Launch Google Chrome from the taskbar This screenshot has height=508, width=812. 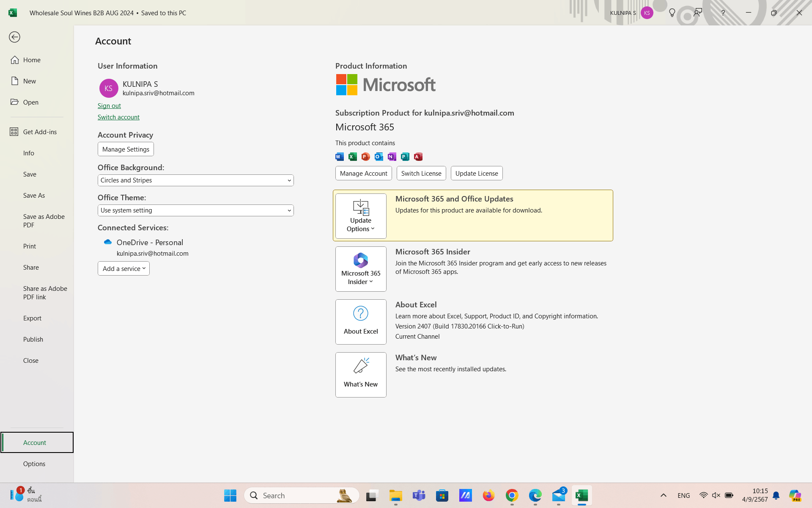[x=512, y=495]
